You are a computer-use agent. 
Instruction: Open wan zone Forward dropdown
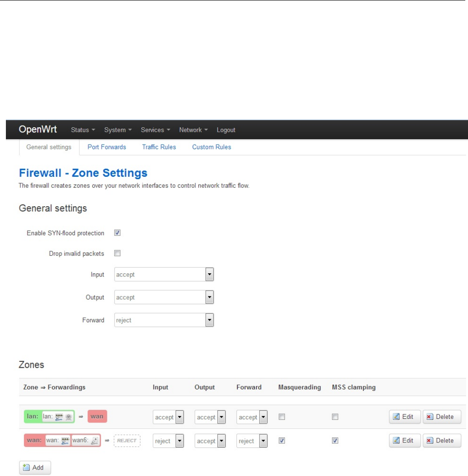(252, 441)
